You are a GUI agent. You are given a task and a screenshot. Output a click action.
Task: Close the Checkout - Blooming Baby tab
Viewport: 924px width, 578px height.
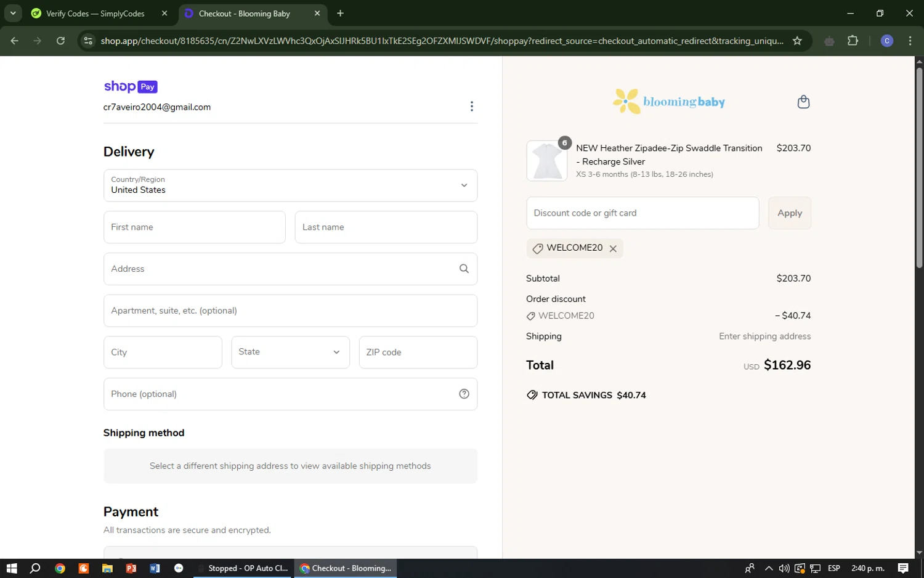point(317,13)
